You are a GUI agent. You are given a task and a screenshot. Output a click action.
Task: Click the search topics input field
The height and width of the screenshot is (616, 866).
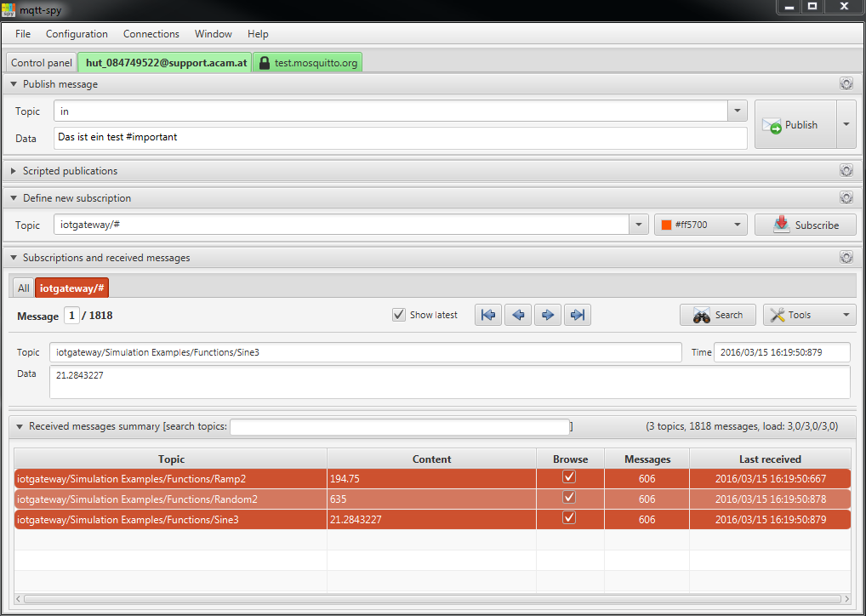400,426
